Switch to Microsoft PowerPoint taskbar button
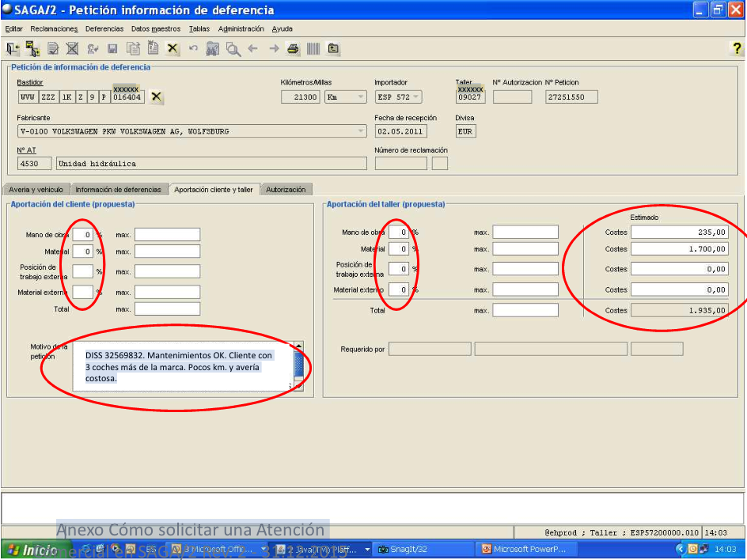Viewport: 747px width, 560px height. [526, 550]
